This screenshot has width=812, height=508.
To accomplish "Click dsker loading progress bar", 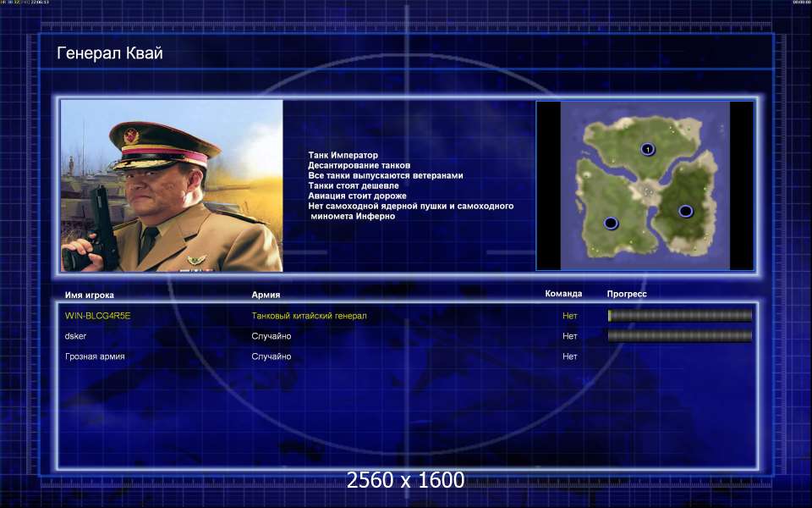I will (x=680, y=336).
